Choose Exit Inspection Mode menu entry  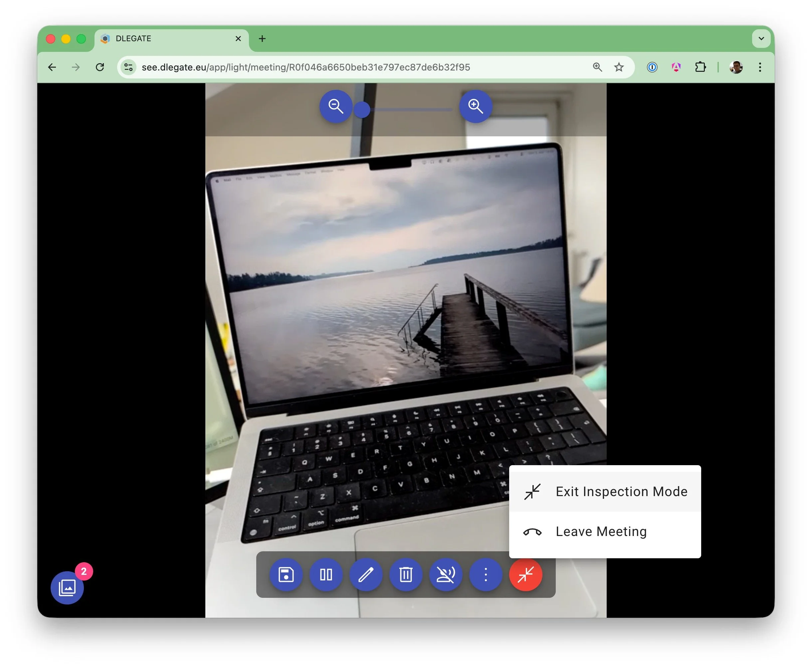tap(605, 492)
